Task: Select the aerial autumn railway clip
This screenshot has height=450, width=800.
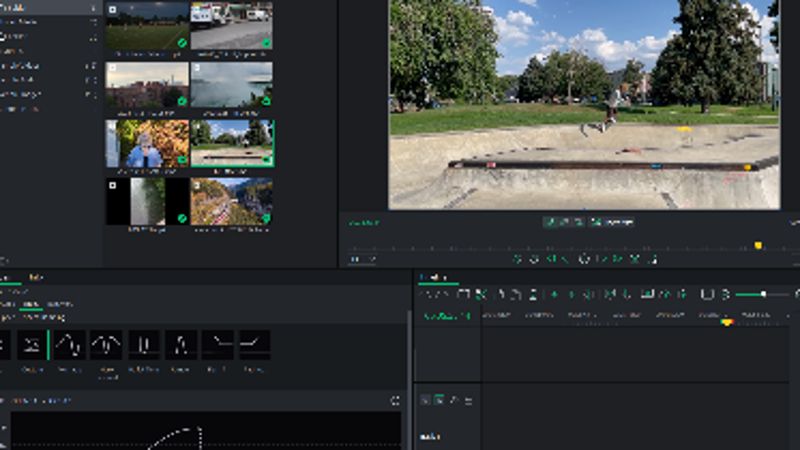Action: (232, 202)
